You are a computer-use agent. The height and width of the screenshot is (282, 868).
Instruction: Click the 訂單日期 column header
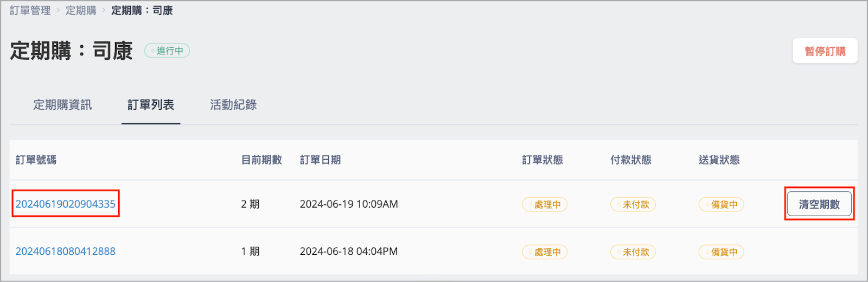pyautogui.click(x=320, y=160)
